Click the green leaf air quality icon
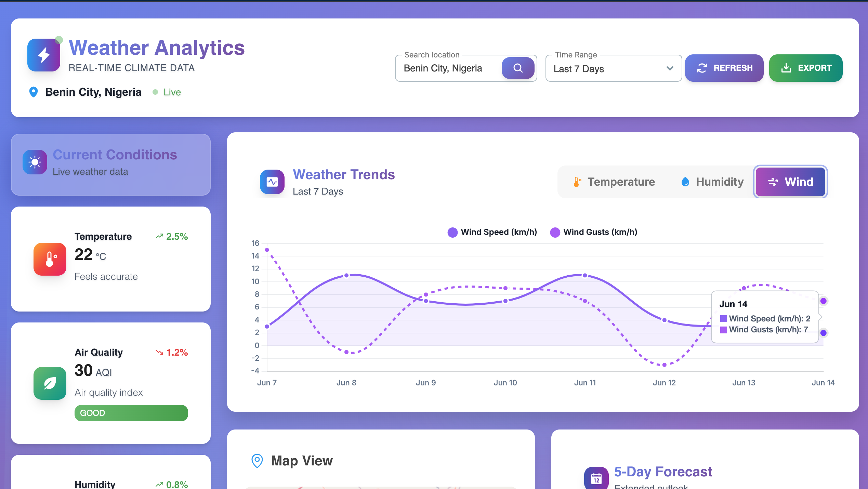The width and height of the screenshot is (868, 489). click(x=50, y=383)
